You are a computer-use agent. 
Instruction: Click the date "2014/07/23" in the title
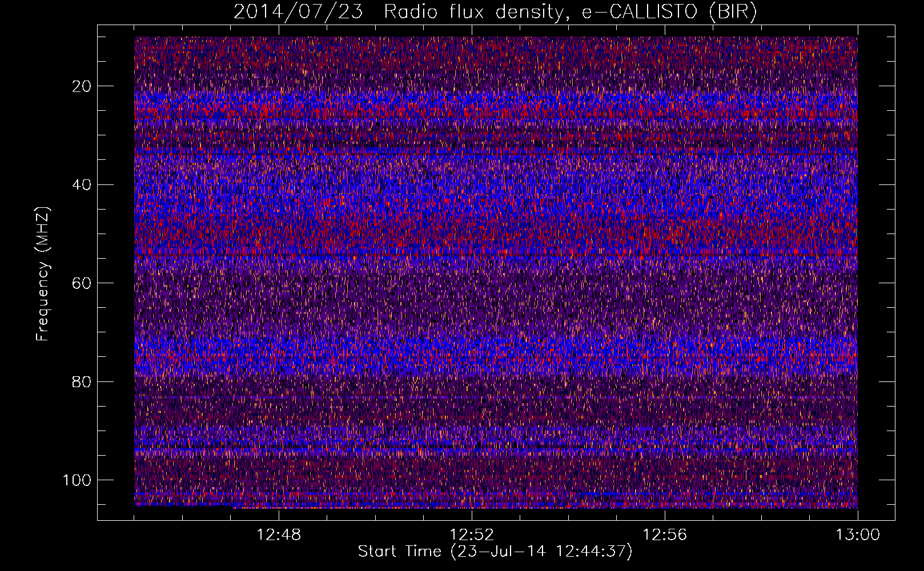coord(298,12)
